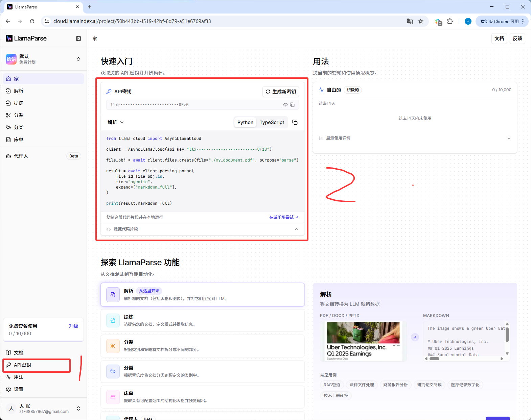
Task: Open the Chrome profile avatar
Action: tap(468, 21)
